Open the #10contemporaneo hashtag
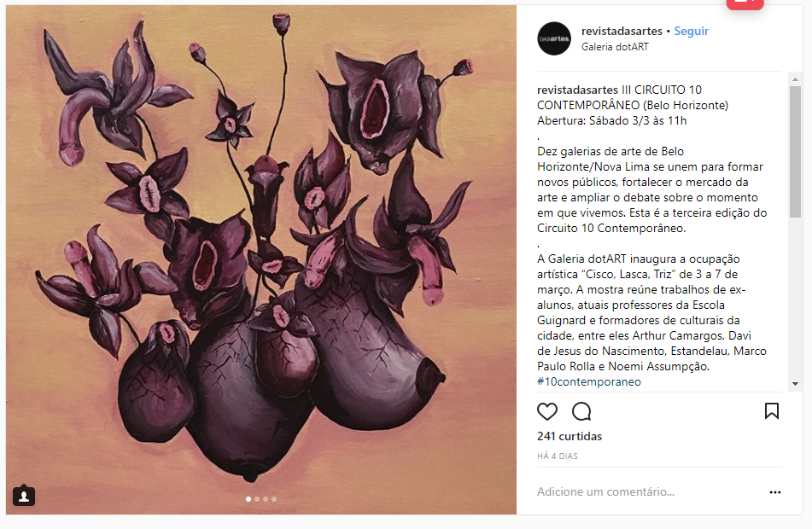 pos(589,381)
